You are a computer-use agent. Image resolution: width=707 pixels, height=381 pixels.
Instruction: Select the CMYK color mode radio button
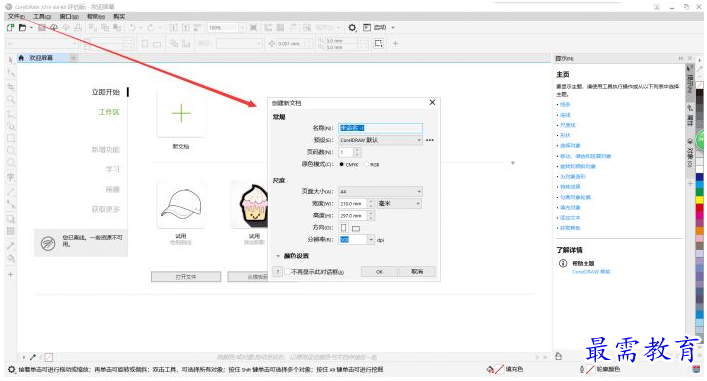coord(342,165)
